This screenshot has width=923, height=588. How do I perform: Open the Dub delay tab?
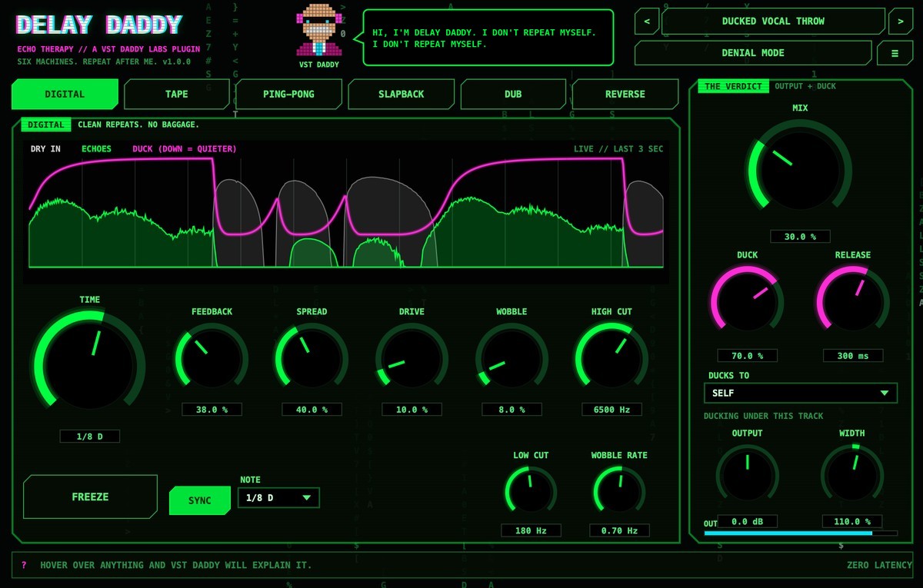pyautogui.click(x=513, y=94)
